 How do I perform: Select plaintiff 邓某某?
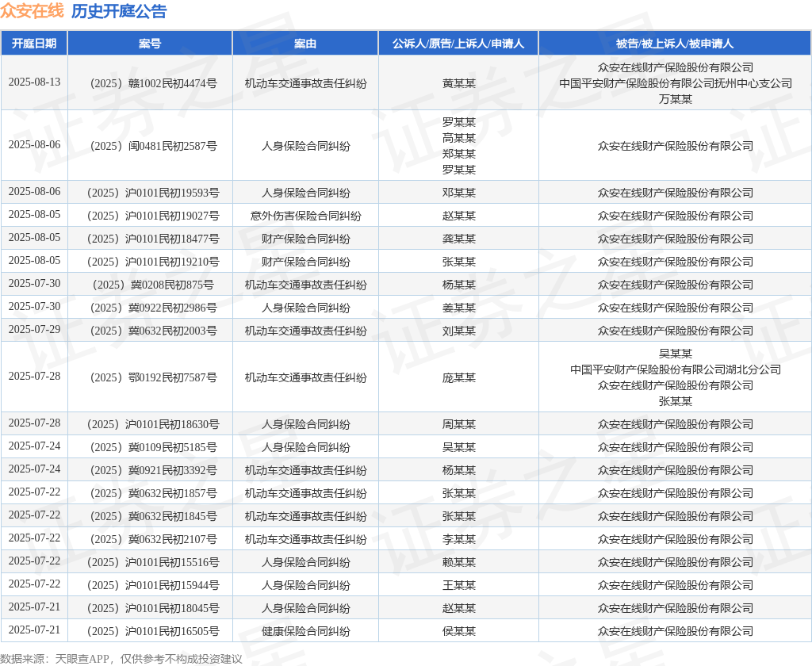[x=459, y=193]
